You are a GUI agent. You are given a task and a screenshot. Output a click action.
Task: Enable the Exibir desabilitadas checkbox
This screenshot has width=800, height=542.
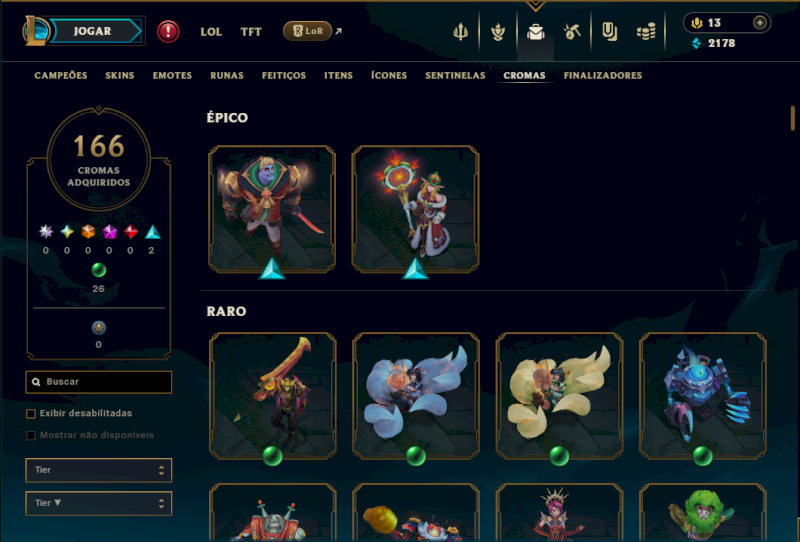pos(31,413)
